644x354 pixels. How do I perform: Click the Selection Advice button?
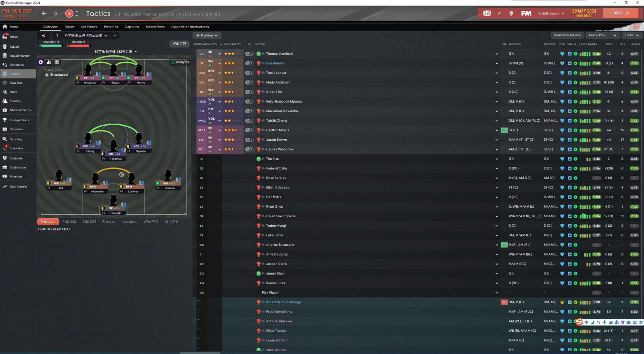[567, 35]
